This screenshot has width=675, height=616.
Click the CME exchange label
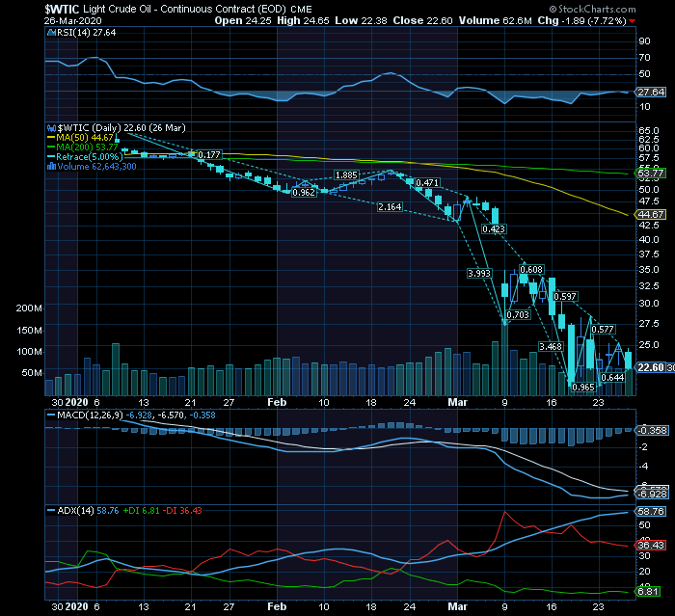(302, 10)
